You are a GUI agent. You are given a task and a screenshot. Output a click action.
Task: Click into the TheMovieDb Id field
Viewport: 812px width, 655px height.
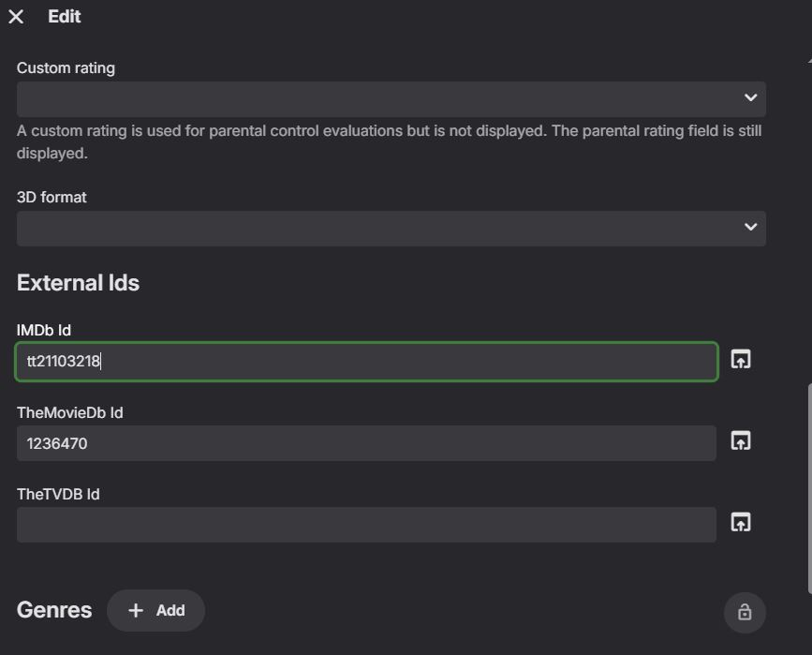[366, 443]
